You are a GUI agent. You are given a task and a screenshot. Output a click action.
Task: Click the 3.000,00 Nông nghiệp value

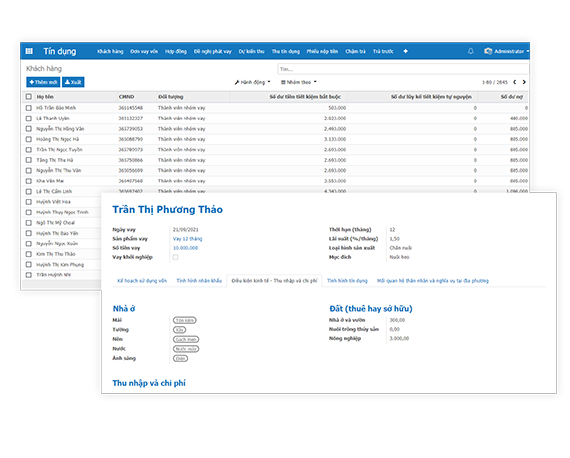[399, 338]
